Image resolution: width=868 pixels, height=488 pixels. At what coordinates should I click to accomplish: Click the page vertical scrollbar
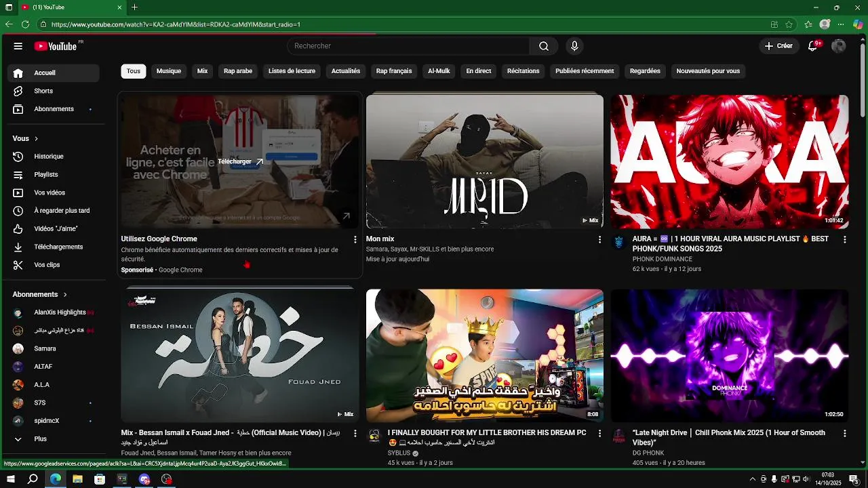click(x=863, y=81)
